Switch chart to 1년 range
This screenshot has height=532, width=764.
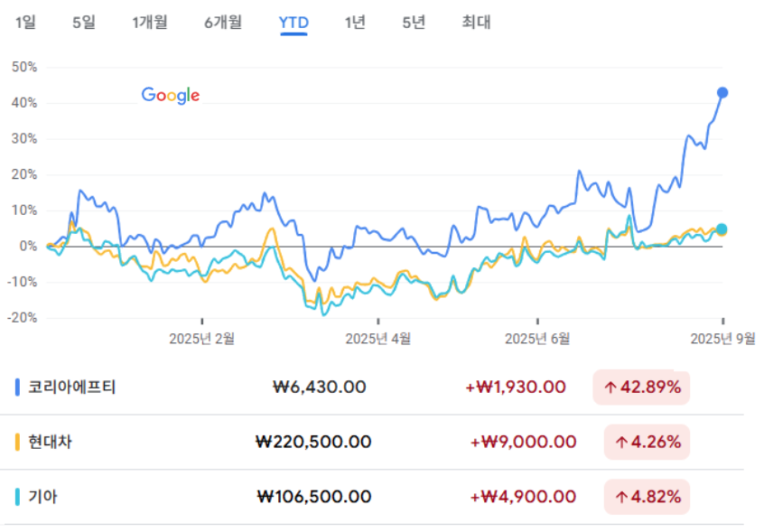[x=355, y=22]
